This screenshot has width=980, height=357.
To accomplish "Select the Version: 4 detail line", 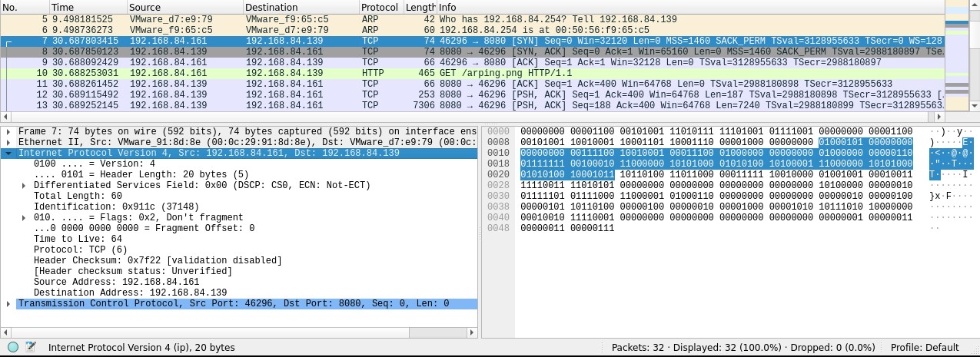I will click(95, 164).
